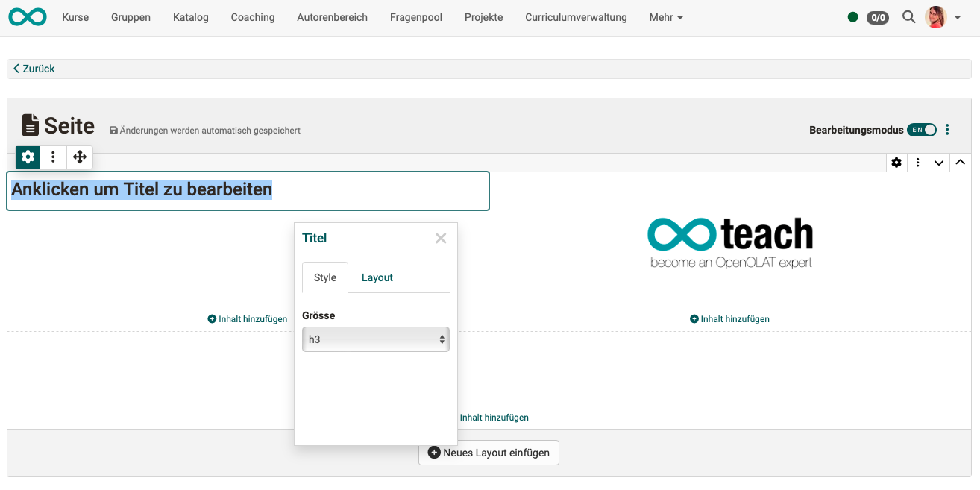Image resolution: width=980 pixels, height=490 pixels.
Task: Click the user avatar picture
Action: pyautogui.click(x=935, y=17)
